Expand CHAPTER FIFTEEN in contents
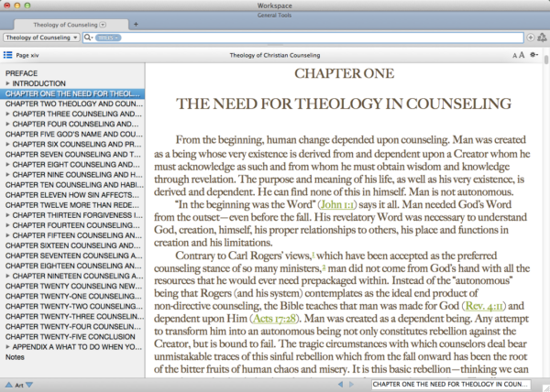The height and width of the screenshot is (392, 550). (x=7, y=235)
